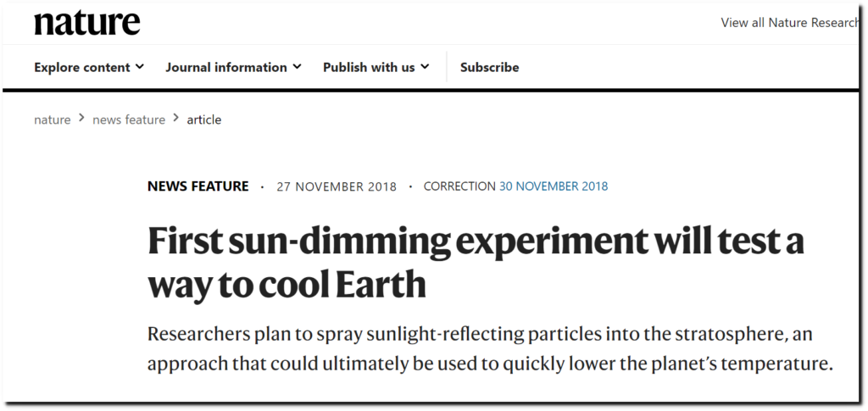
Task: Go to the nature breadcrumb
Action: 52,119
